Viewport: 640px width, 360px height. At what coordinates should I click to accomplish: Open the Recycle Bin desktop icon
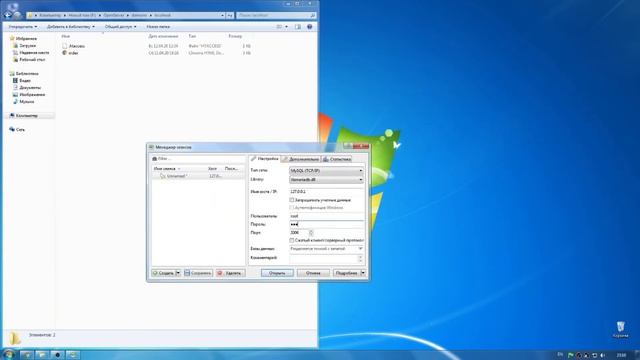point(620,330)
